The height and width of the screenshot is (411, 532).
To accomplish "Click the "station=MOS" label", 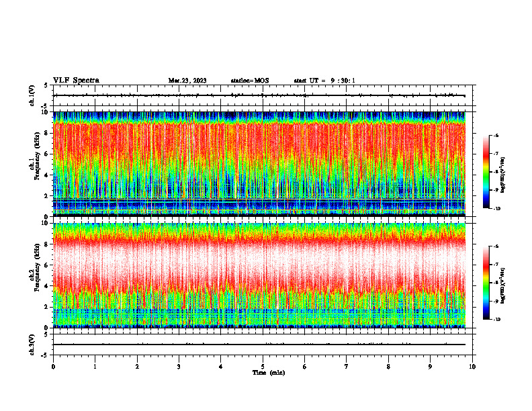I will click(x=250, y=81).
